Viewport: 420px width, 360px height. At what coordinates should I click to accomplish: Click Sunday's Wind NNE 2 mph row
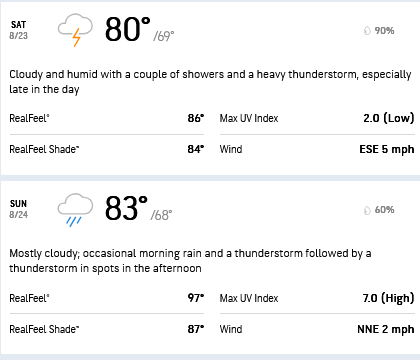pyautogui.click(x=317, y=329)
